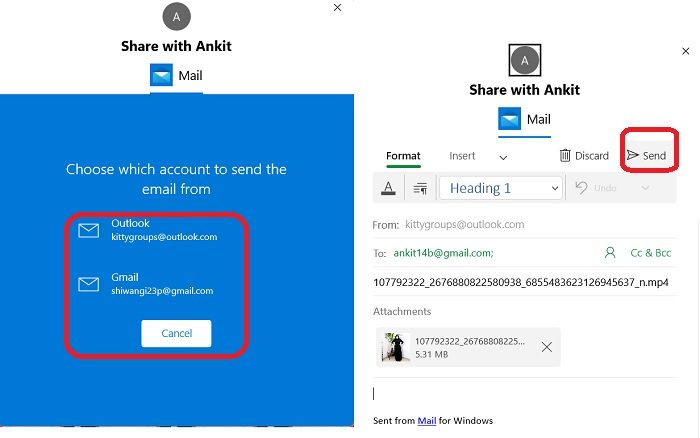
Task: Show Cc & Bcc fields
Action: click(x=650, y=253)
